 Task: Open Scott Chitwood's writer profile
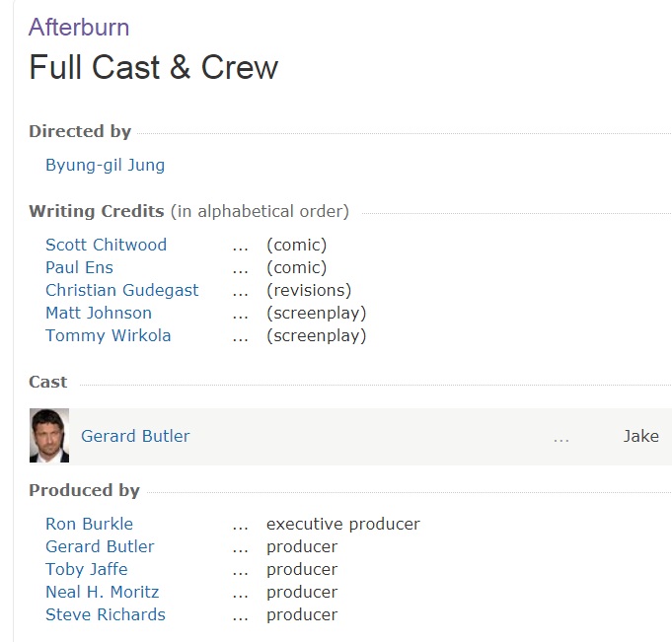[x=106, y=245]
